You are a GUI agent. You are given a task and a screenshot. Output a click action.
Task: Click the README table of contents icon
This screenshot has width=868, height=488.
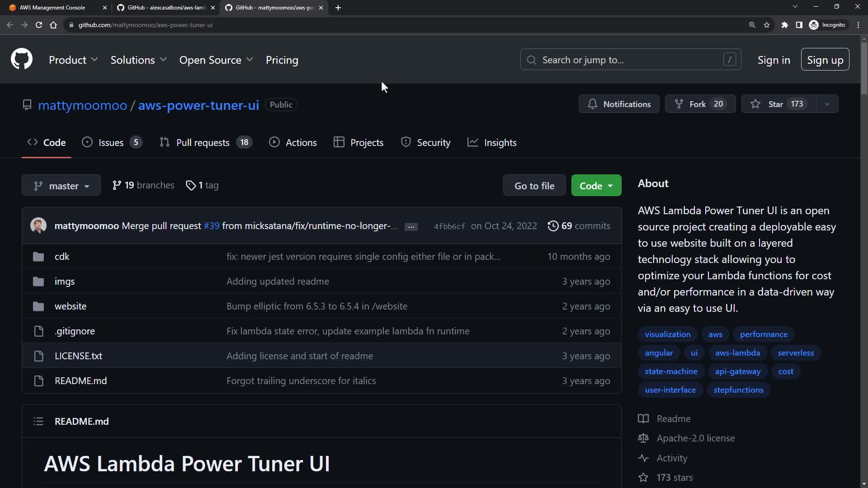coord(38,422)
